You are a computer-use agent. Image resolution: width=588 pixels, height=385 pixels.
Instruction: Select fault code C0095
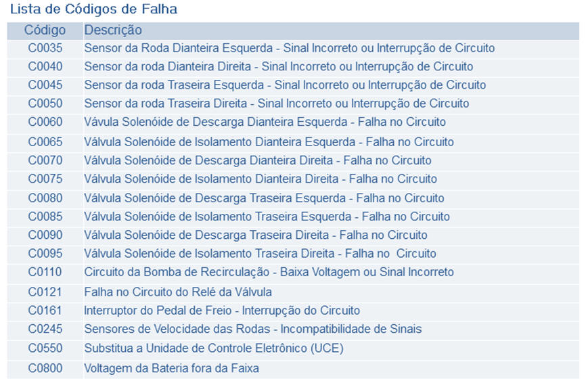tap(45, 254)
